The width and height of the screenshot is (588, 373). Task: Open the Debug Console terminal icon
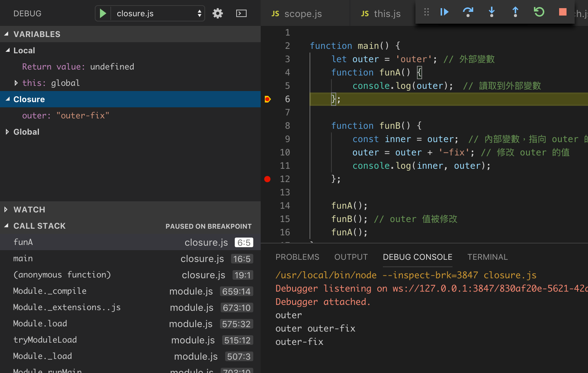point(241,14)
